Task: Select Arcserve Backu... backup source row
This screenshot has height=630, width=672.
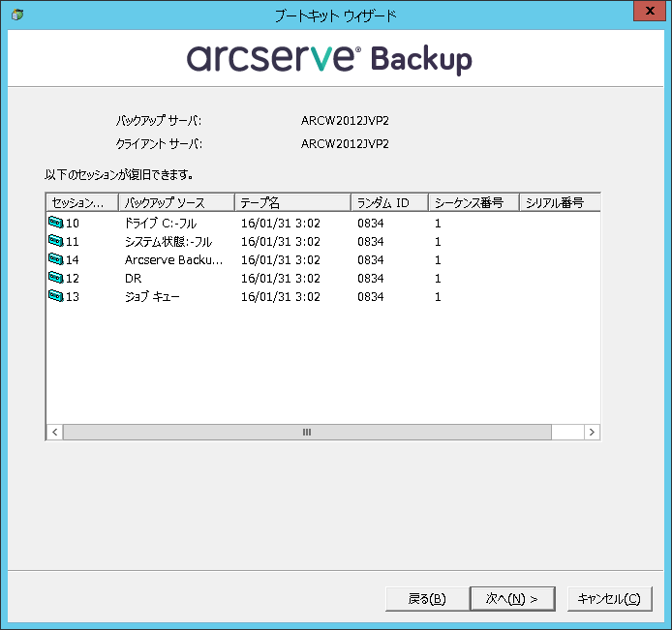Action: click(x=173, y=260)
